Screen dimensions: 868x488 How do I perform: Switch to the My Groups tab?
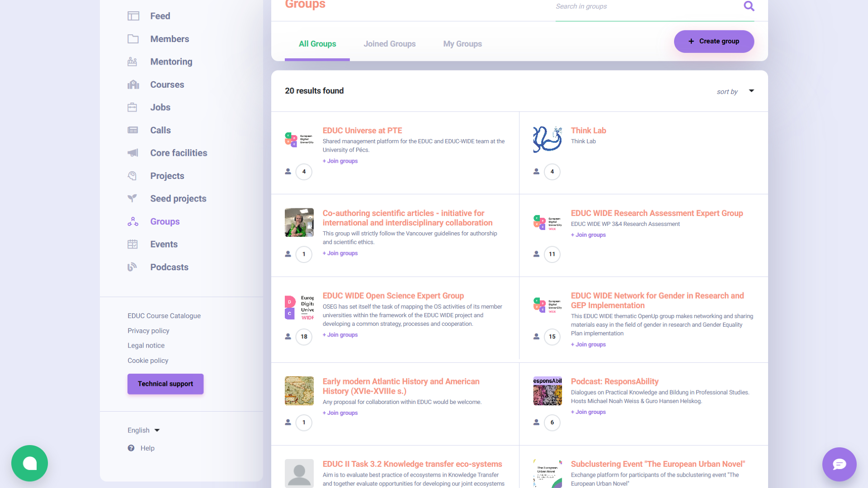coord(462,44)
